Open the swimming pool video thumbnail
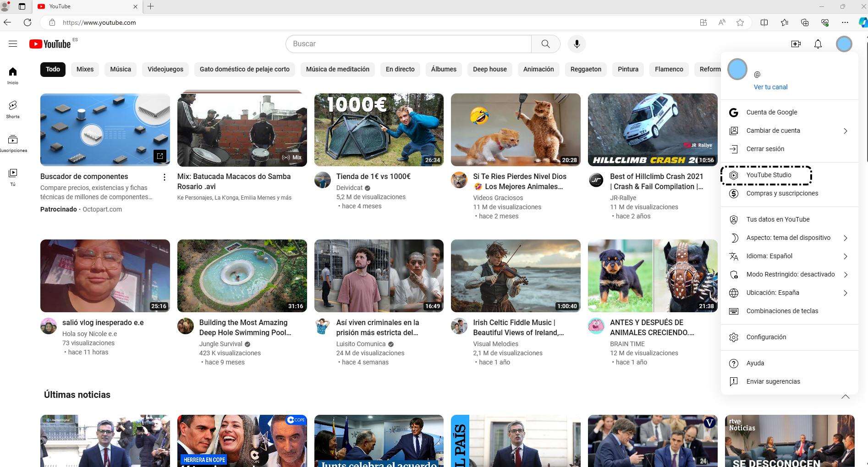The width and height of the screenshot is (868, 467). [x=242, y=276]
